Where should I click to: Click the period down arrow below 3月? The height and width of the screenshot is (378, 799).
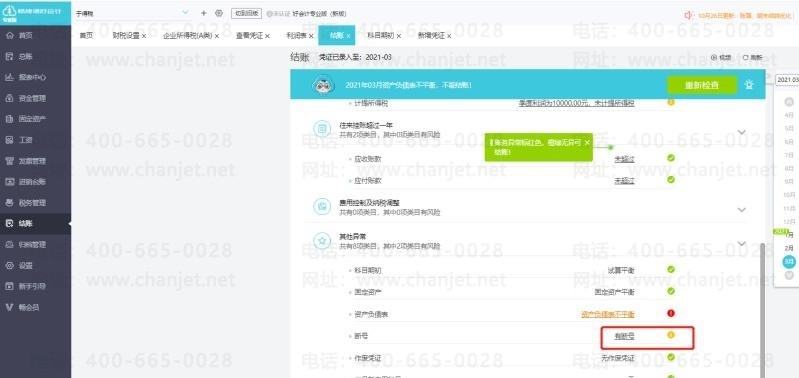pos(789,275)
